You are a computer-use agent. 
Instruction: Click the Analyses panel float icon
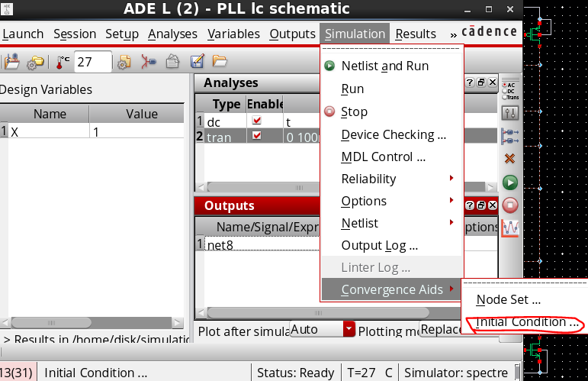[x=481, y=82]
